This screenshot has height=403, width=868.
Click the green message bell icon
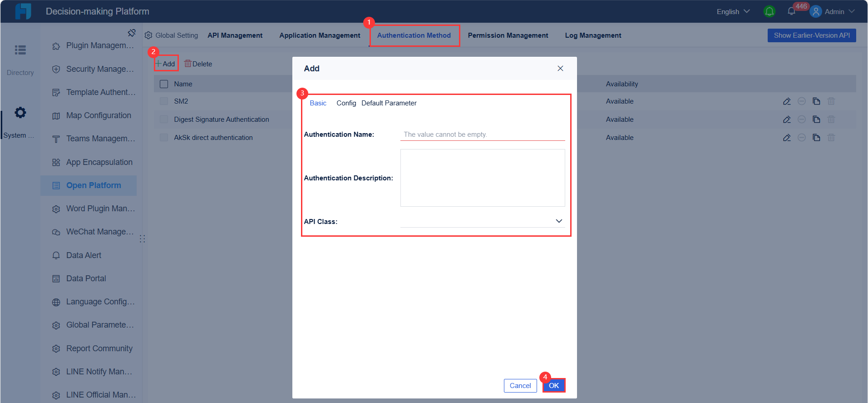769,11
